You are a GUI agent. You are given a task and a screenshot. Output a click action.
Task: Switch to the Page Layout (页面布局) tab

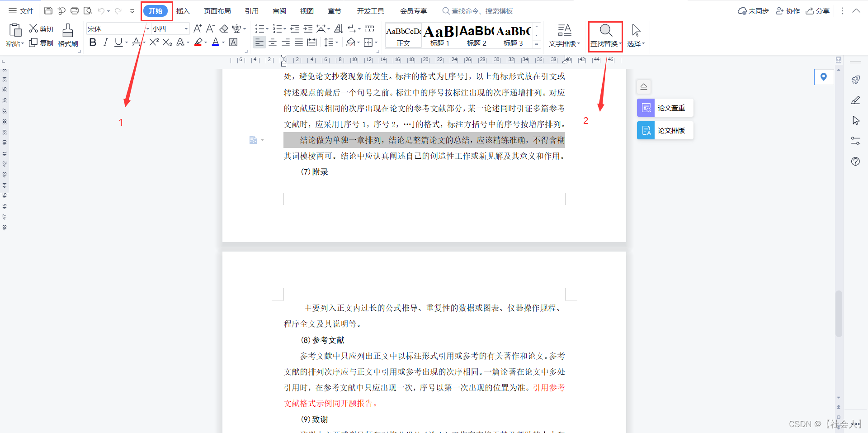coord(217,11)
